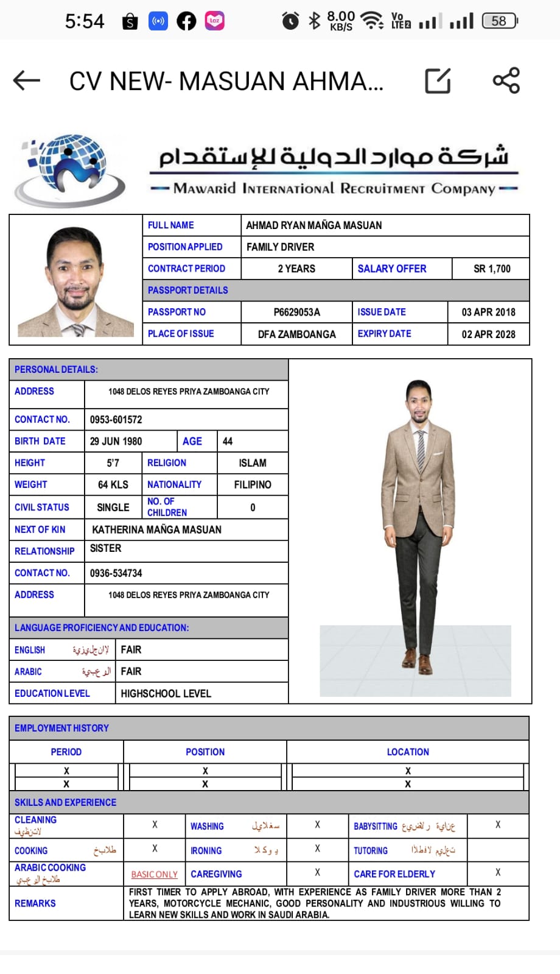Tap the Bluetooth status icon

[314, 21]
